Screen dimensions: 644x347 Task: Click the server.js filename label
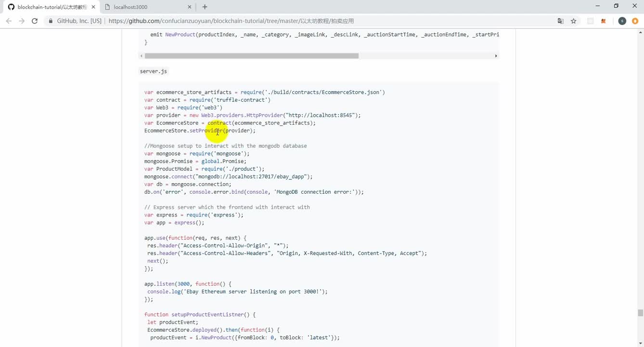click(x=154, y=71)
